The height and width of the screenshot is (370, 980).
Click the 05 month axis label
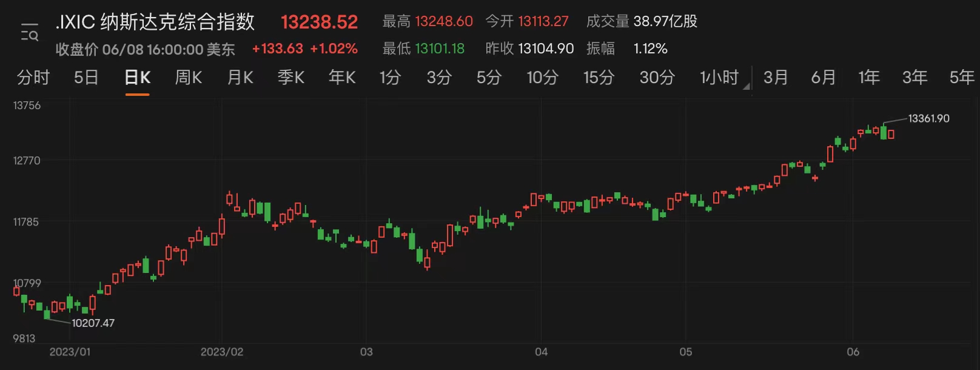pos(686,352)
